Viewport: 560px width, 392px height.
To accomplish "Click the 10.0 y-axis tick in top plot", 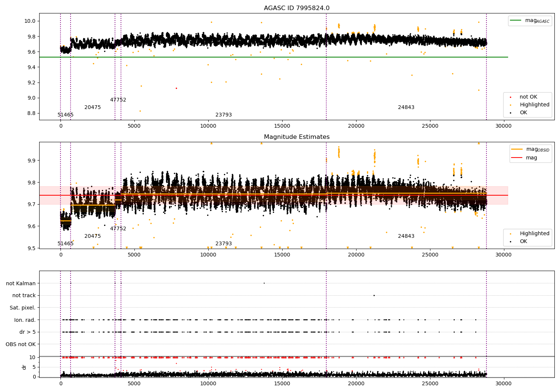I will point(30,21).
